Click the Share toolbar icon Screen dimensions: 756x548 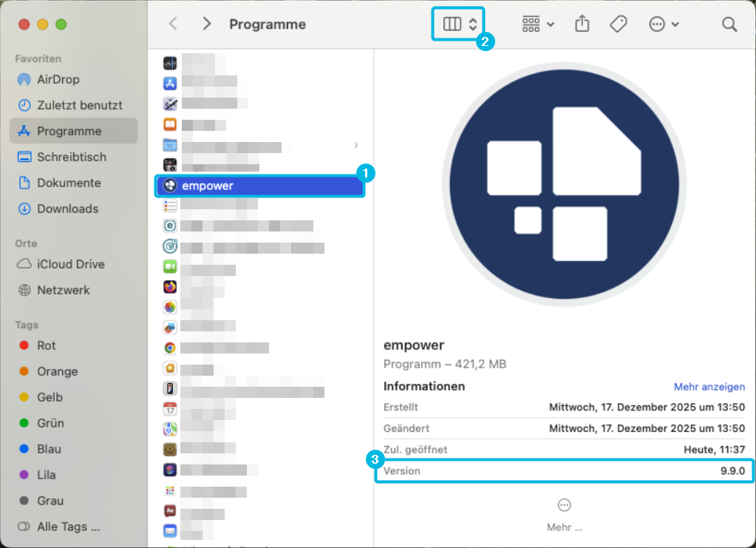point(582,24)
